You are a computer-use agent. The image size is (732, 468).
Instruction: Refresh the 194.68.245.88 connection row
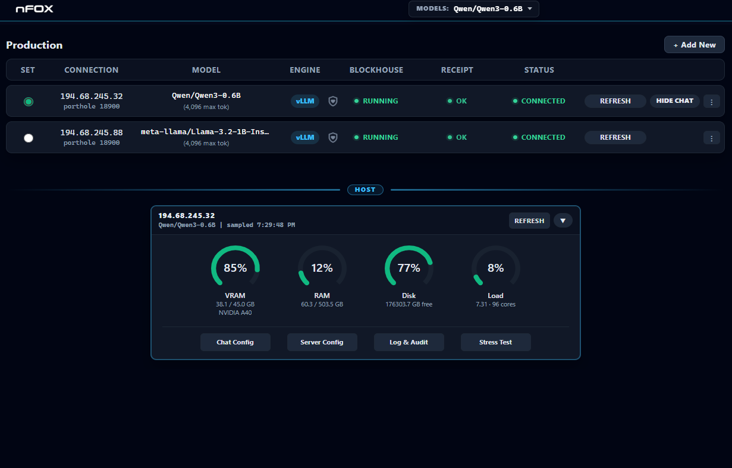click(615, 137)
